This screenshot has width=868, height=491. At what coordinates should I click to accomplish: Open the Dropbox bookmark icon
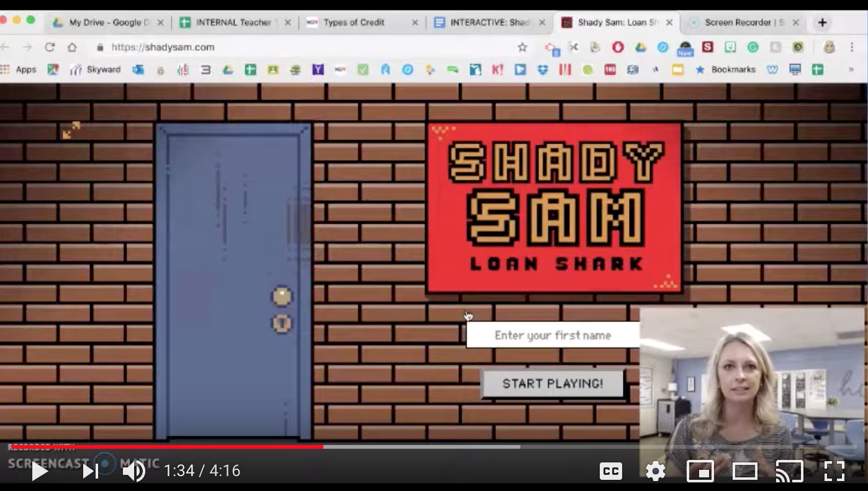click(x=541, y=69)
